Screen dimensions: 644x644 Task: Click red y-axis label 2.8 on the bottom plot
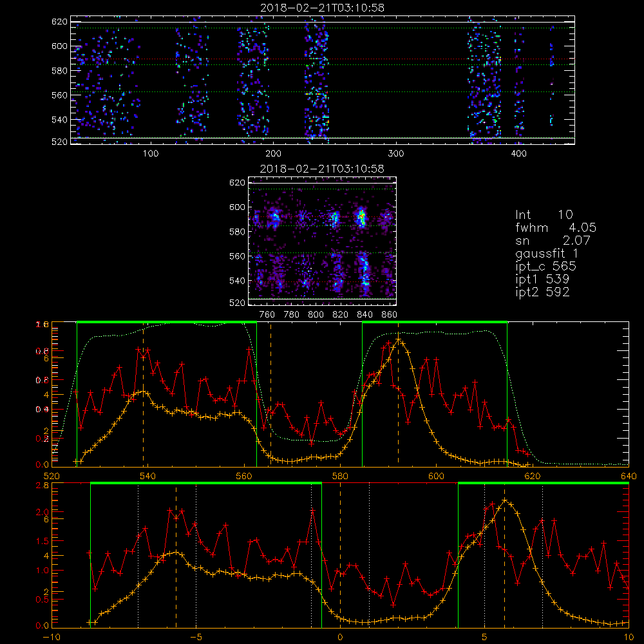[43, 486]
